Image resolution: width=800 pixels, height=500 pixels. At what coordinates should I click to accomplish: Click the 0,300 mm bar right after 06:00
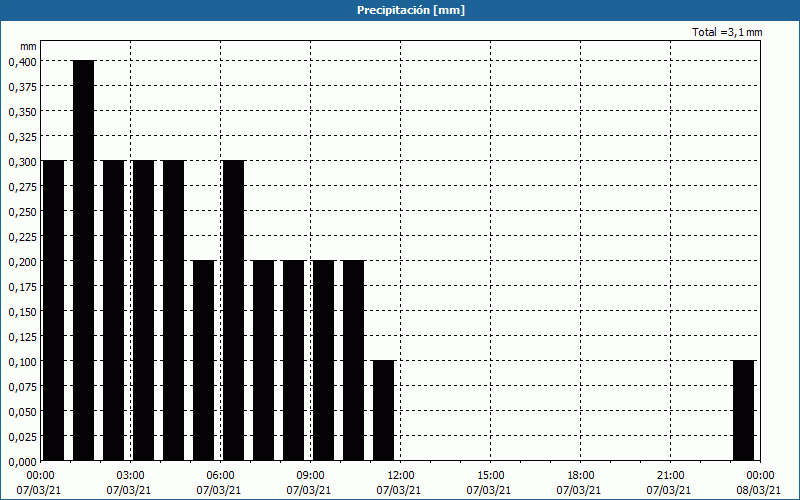(234, 310)
